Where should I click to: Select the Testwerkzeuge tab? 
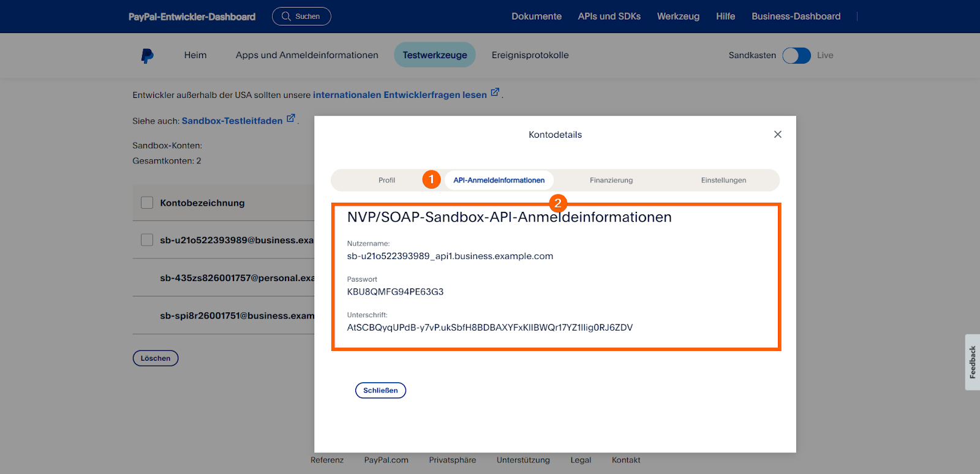(435, 55)
